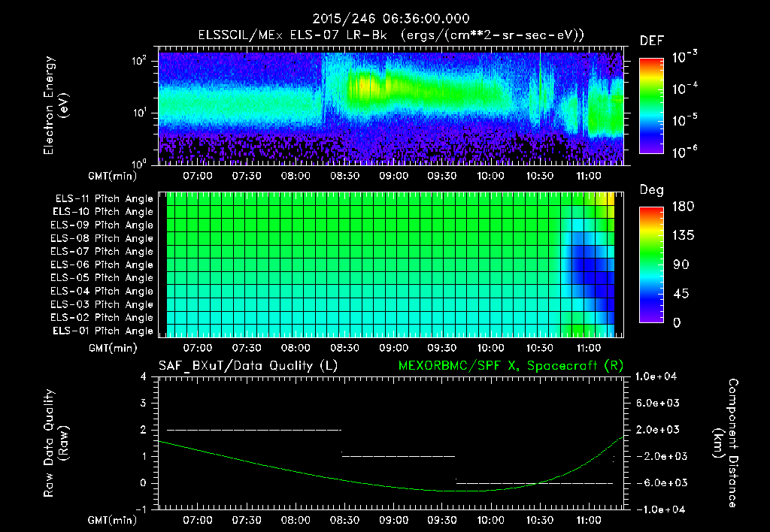Click the 135 value on Deg scale
Viewport: 770px width, 532px height.
coord(683,236)
